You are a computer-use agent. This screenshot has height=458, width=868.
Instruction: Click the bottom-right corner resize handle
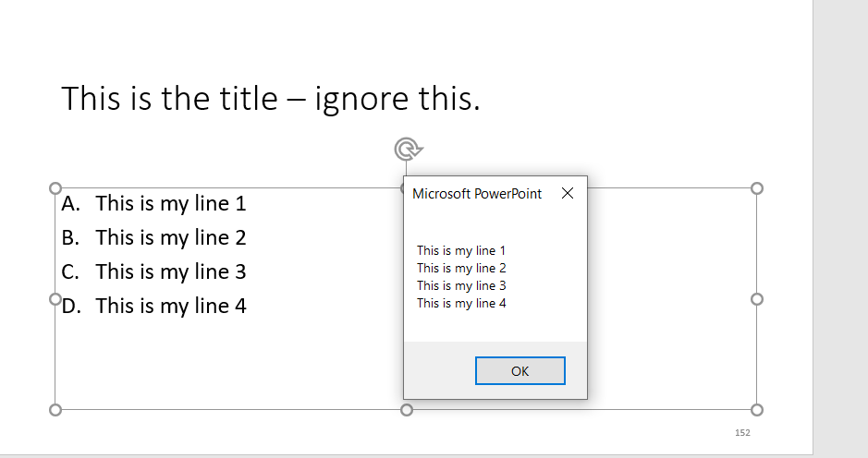pyautogui.click(x=757, y=409)
